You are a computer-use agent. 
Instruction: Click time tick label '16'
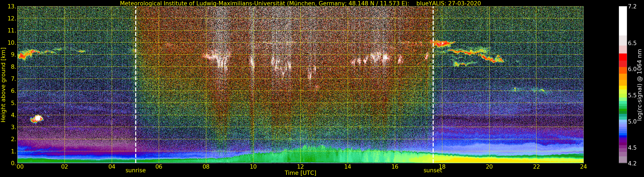point(395,167)
